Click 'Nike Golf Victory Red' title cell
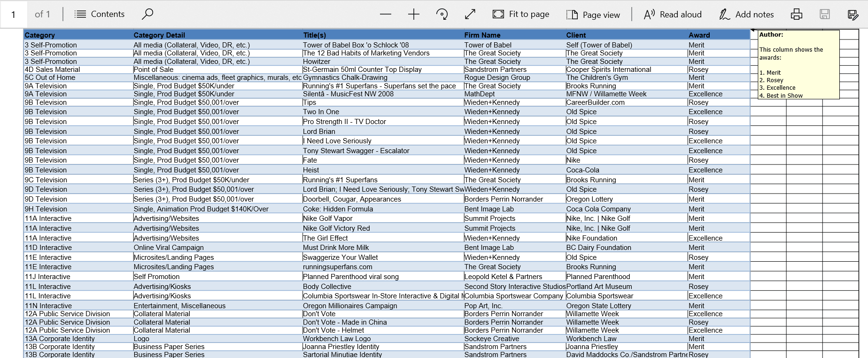The width and height of the screenshot is (868, 358). click(x=336, y=228)
